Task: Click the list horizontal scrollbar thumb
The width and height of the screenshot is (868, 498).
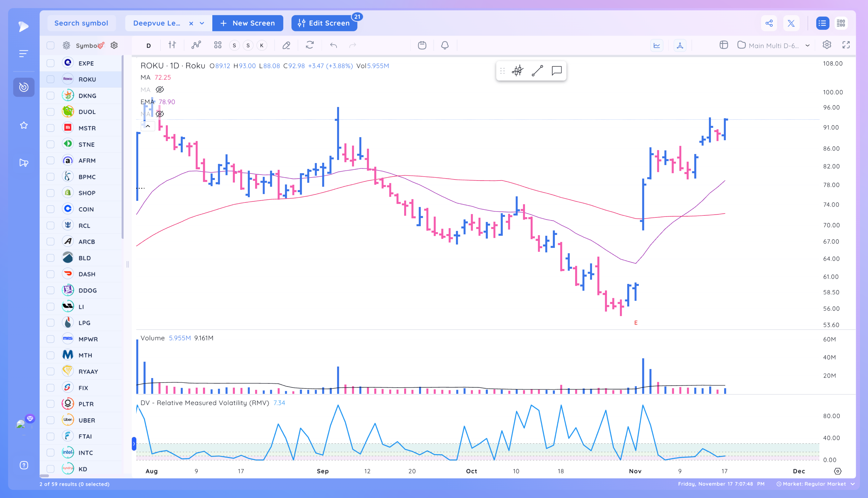Action: click(x=45, y=476)
